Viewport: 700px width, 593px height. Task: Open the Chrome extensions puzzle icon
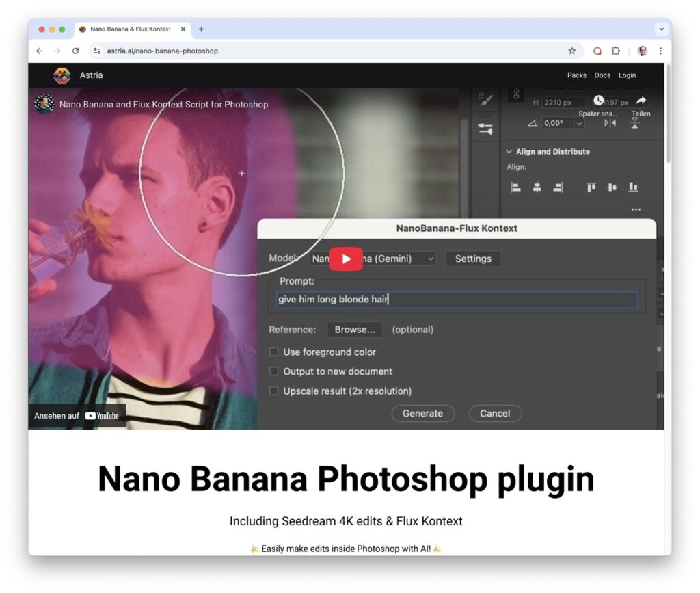tap(616, 51)
